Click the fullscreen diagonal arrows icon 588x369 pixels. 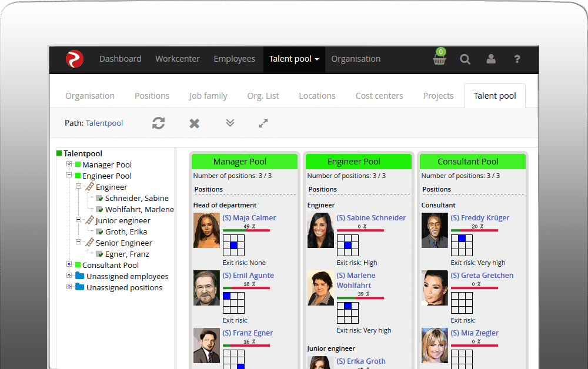pyautogui.click(x=263, y=123)
